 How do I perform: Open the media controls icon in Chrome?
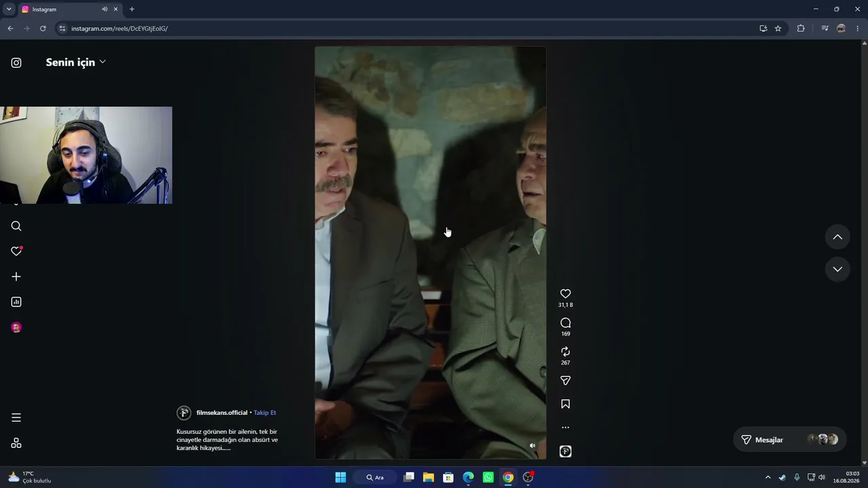click(825, 28)
